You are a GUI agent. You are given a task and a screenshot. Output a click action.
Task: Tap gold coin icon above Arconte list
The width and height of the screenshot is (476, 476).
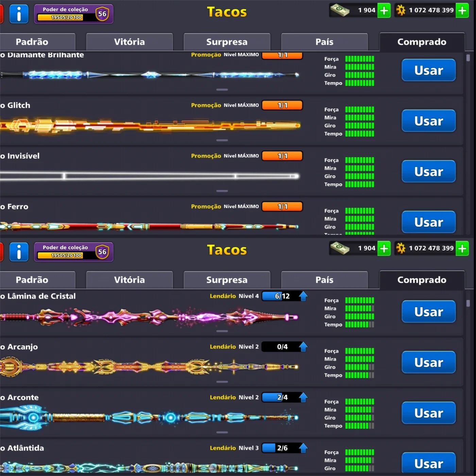[401, 248]
